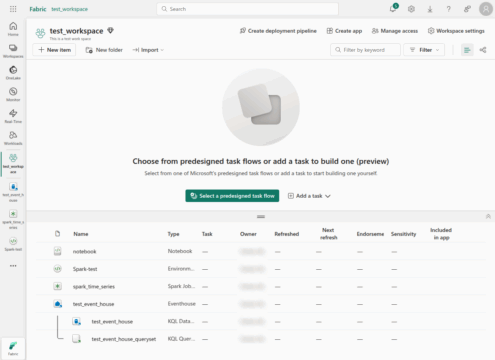495x360 pixels.
Task: Click the Fabric link in header
Action: point(38,9)
